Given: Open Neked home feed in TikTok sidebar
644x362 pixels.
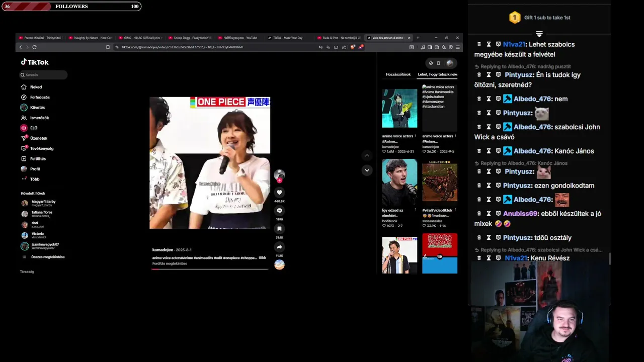Looking at the screenshot, I should (32, 87).
